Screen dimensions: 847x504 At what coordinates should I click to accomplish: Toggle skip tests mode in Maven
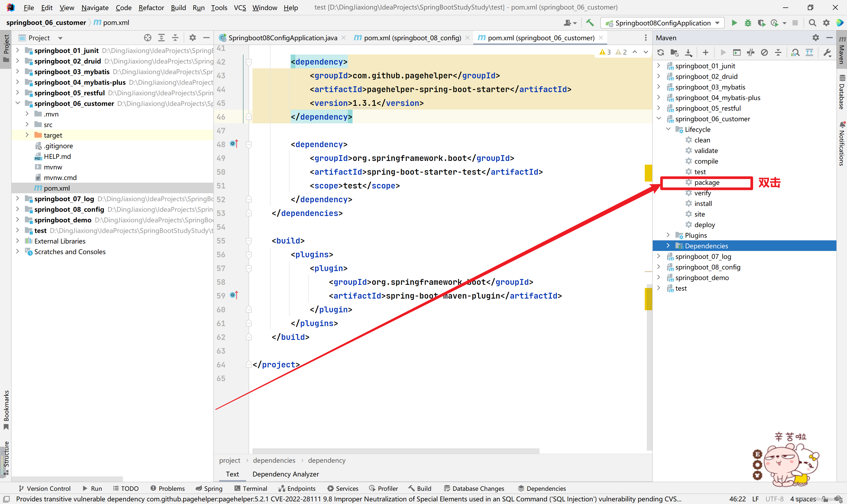(764, 53)
